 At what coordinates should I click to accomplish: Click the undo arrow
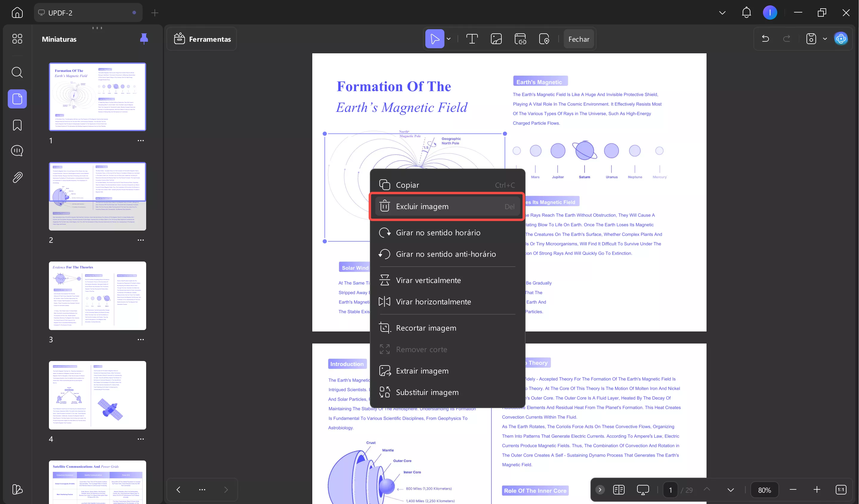(x=765, y=39)
